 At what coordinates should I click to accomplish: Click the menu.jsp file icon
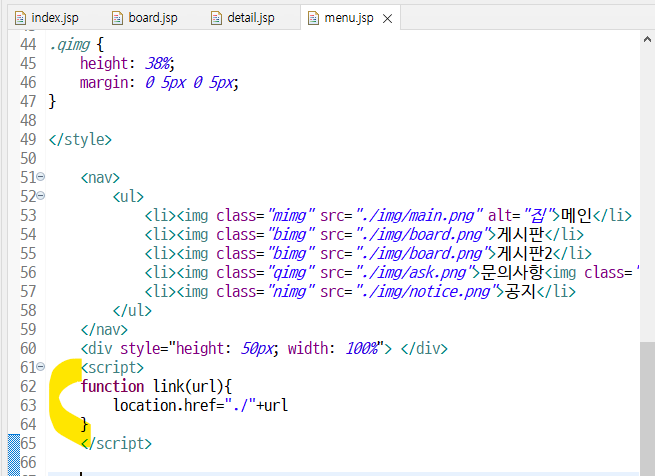(313, 18)
